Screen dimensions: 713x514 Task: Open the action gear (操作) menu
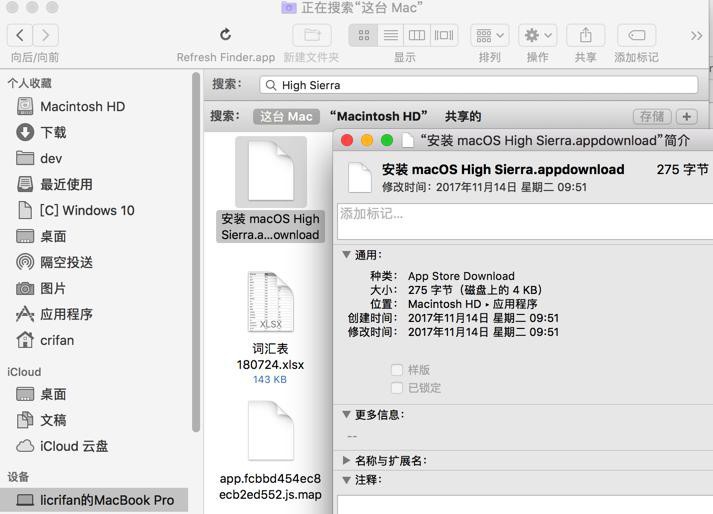(x=537, y=35)
